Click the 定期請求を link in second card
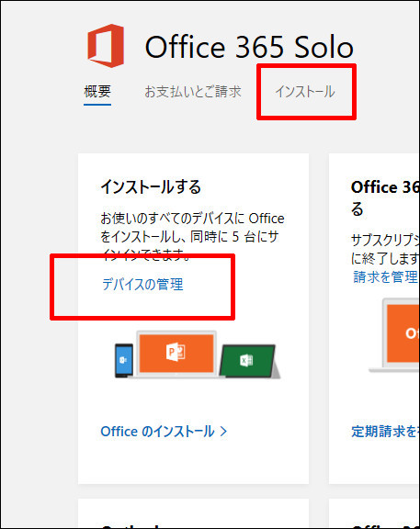420x529 pixels. tap(384, 431)
